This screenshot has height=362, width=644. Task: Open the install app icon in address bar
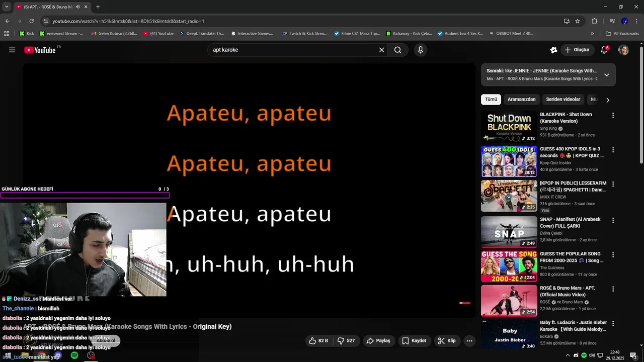[x=567, y=21]
